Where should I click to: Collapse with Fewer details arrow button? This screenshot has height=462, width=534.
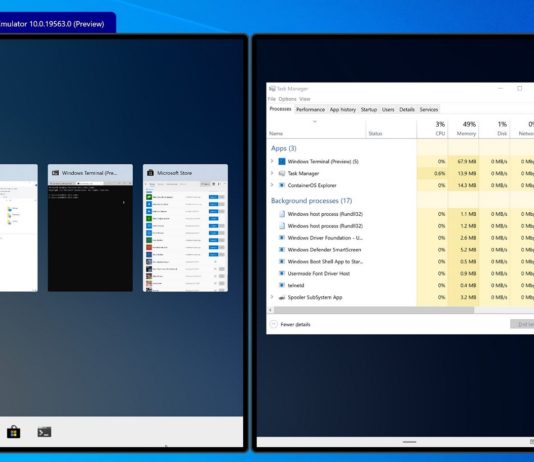pos(273,324)
